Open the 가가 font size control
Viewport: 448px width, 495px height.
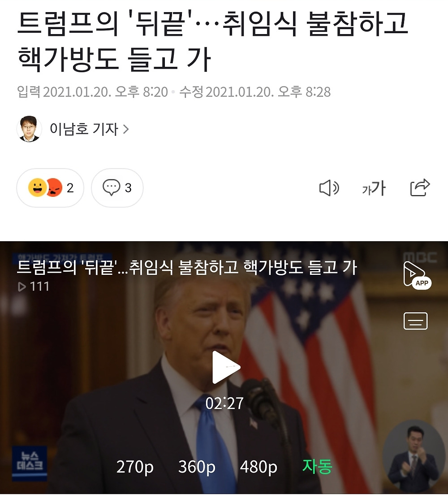[374, 188]
